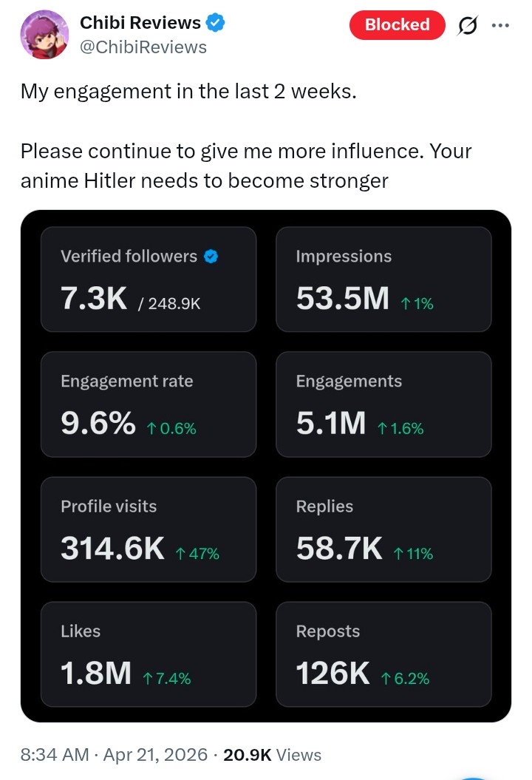Screen dimensions: 532x780
Task: Open the analytics screenshot image
Action: (266, 466)
